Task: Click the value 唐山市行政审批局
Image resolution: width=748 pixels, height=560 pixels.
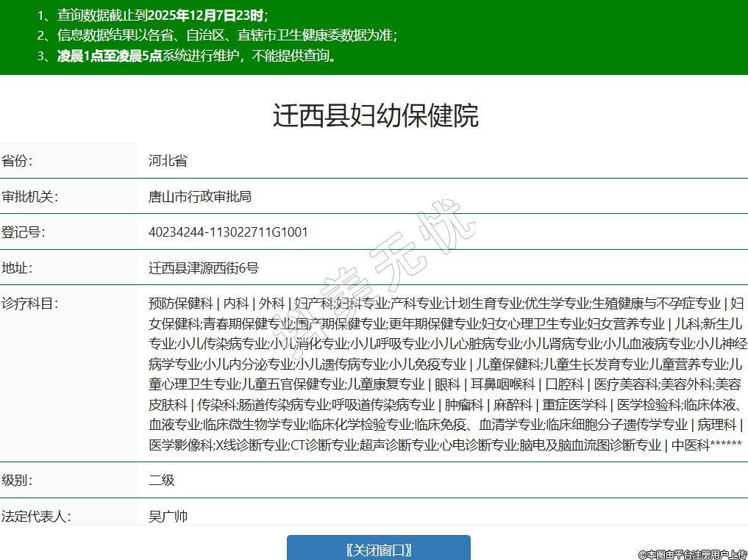Action: [199, 196]
